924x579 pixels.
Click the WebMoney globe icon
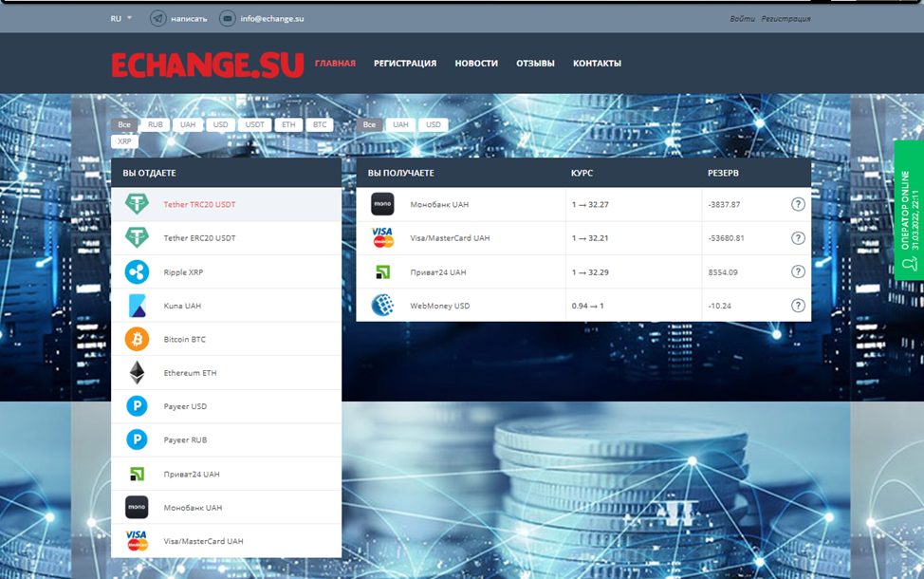click(382, 306)
